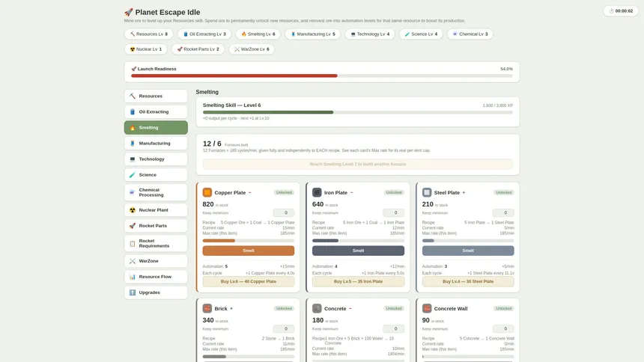Buy Lv.5 automation for 35 Iron Plate
The height and width of the screenshot is (362, 644).
[358, 281]
